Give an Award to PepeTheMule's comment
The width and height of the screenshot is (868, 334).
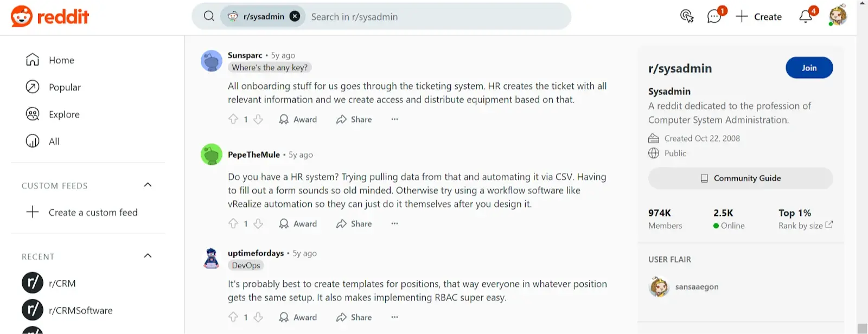click(298, 223)
